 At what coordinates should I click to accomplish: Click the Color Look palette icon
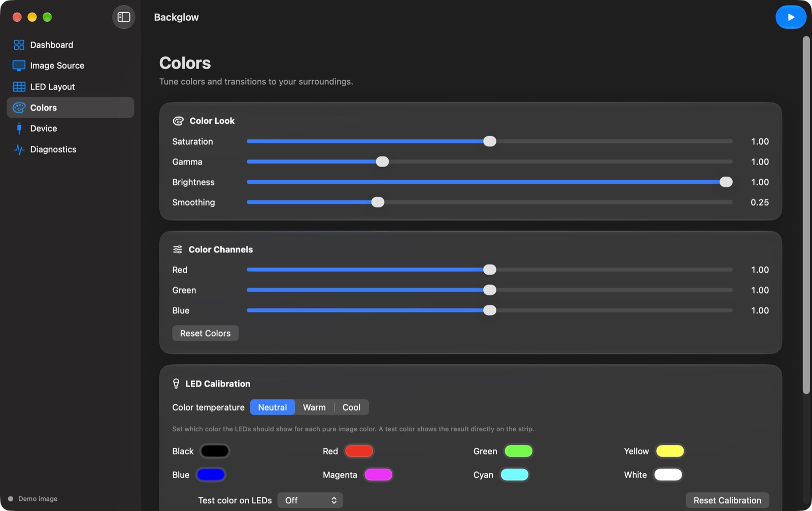pos(178,121)
